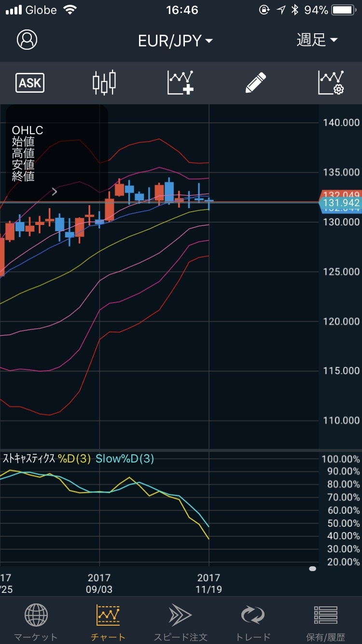Tap the 始値 open price label

click(x=23, y=142)
